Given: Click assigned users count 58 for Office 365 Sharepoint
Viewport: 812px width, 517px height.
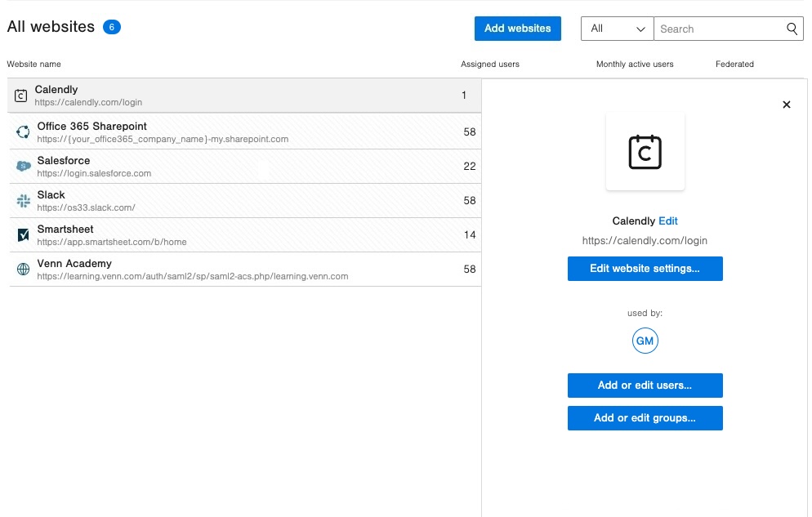Looking at the screenshot, I should point(469,132).
